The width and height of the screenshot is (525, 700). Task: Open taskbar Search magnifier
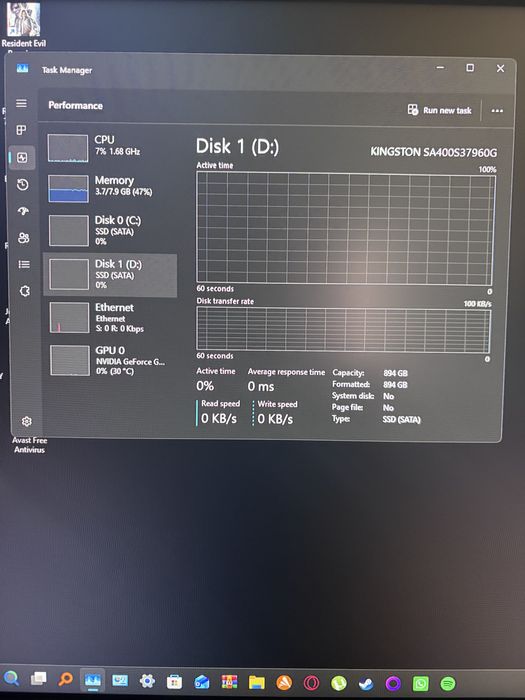11,678
